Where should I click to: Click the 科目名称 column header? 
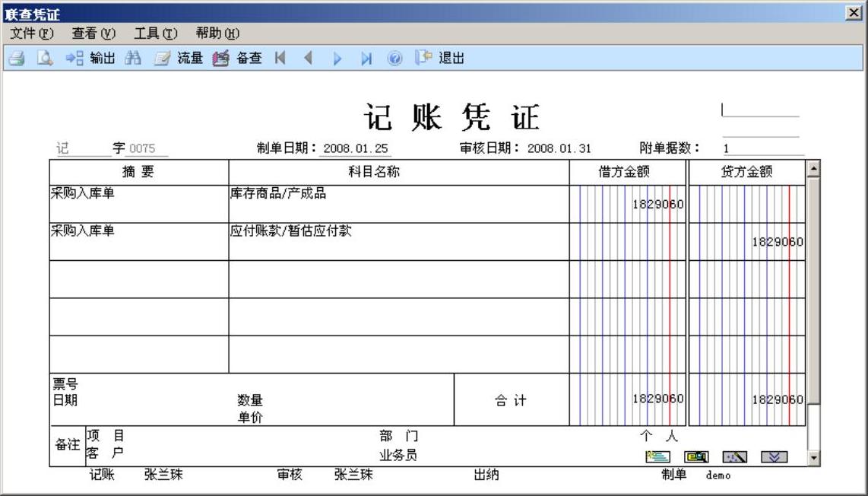(x=398, y=173)
